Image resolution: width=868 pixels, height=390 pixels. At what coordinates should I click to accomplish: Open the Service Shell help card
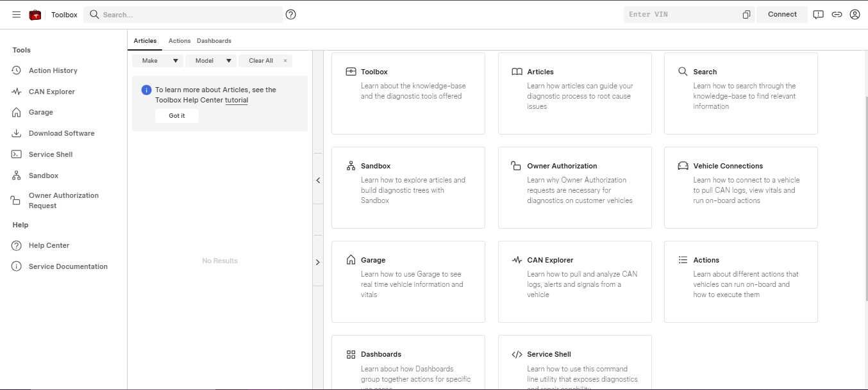[x=575, y=362]
